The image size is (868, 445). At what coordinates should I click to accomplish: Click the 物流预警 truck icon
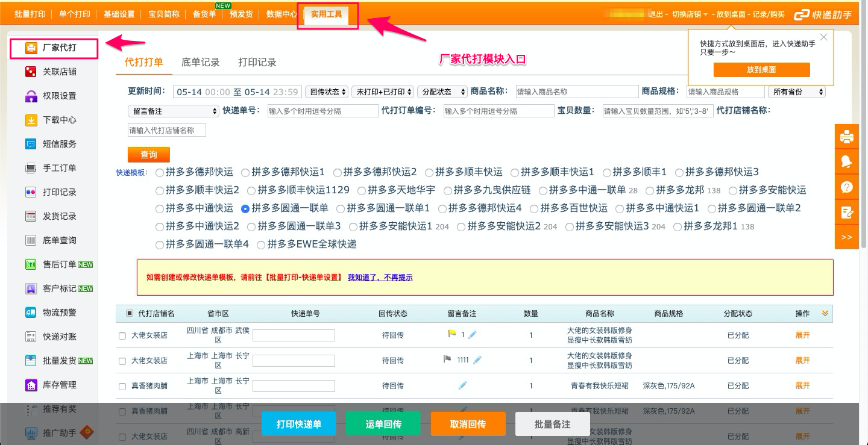31,313
